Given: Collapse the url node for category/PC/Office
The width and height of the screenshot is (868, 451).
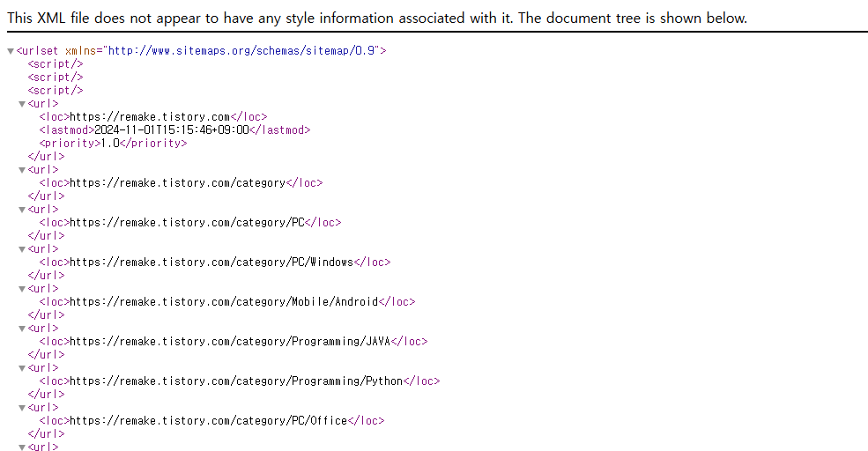Looking at the screenshot, I should coord(22,408).
